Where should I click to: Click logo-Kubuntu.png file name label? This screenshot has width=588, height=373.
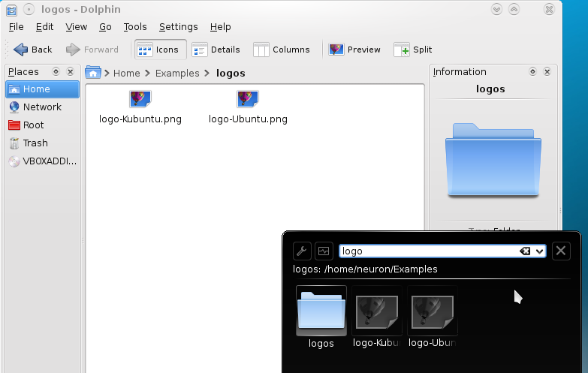click(x=140, y=119)
